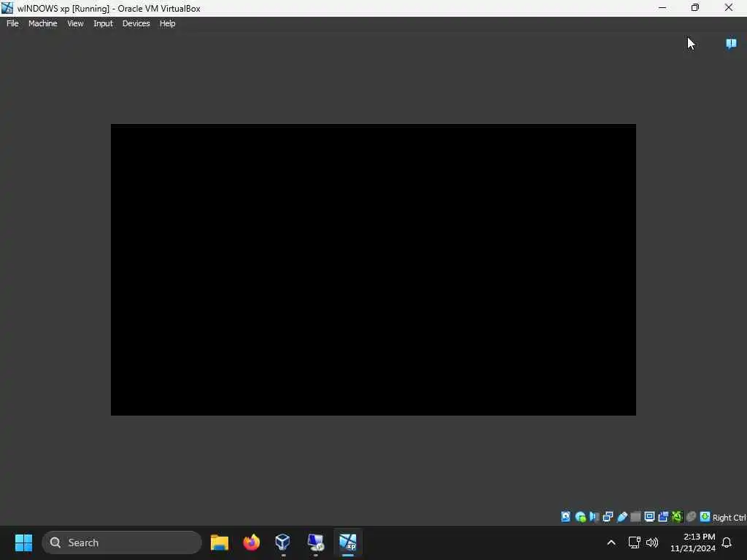747x560 pixels.
Task: Click the Right Ctrl host key label
Action: (x=729, y=518)
